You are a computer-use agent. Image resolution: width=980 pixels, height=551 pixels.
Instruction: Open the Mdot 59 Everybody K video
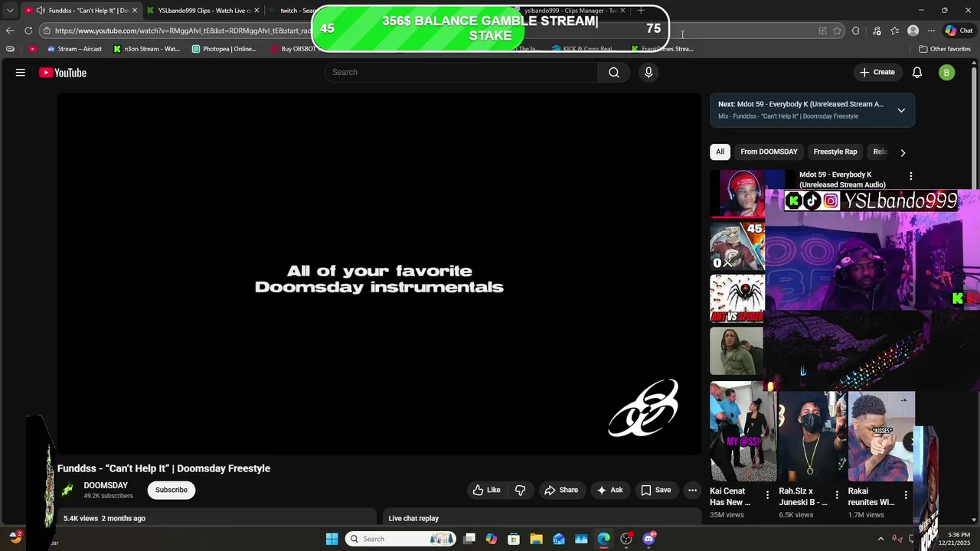point(842,179)
